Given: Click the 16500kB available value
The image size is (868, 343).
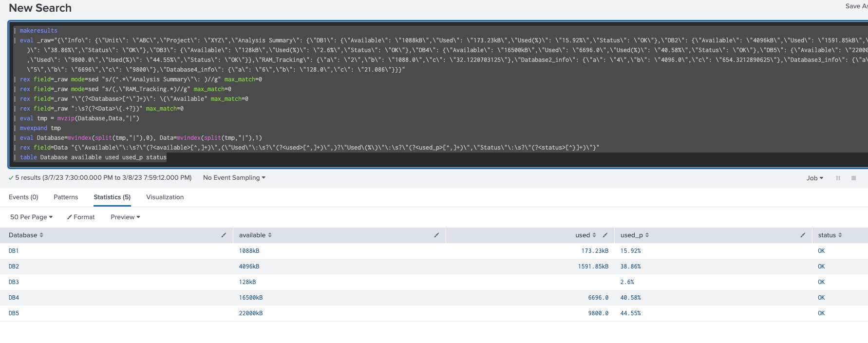Looking at the screenshot, I should [x=251, y=298].
